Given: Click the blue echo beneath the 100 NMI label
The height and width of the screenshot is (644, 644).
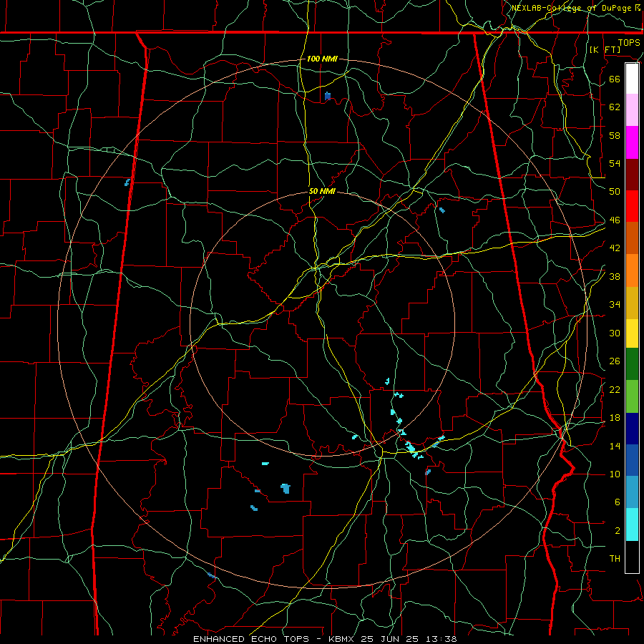Looking at the screenshot, I should [327, 96].
